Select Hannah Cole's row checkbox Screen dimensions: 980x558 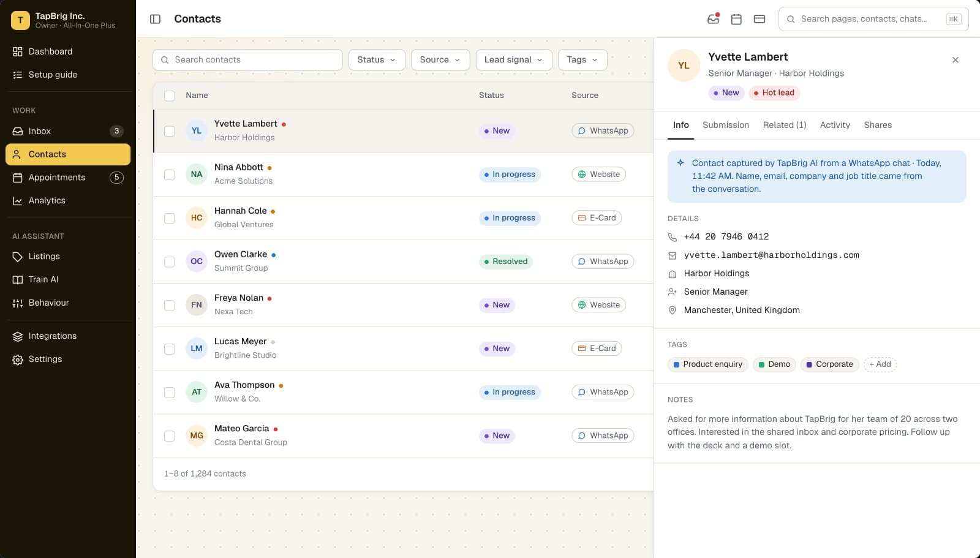point(170,218)
